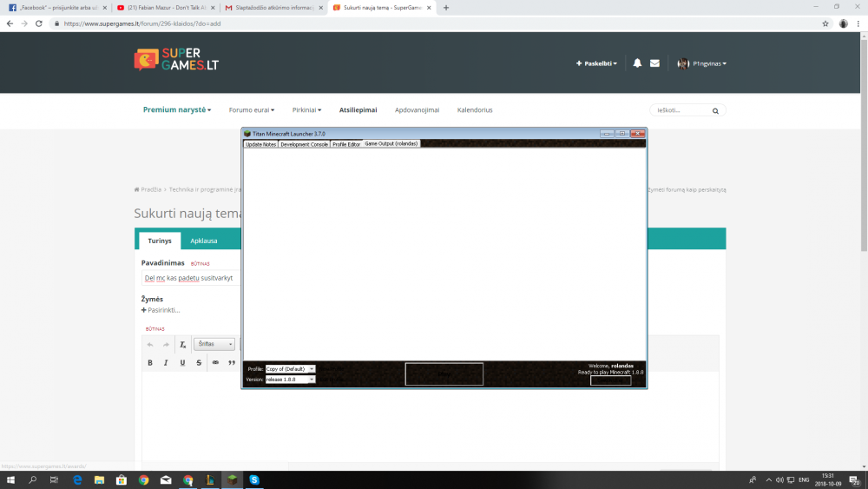Insert a quote block in the editor
Image resolution: width=868 pixels, height=489 pixels.
(232, 363)
